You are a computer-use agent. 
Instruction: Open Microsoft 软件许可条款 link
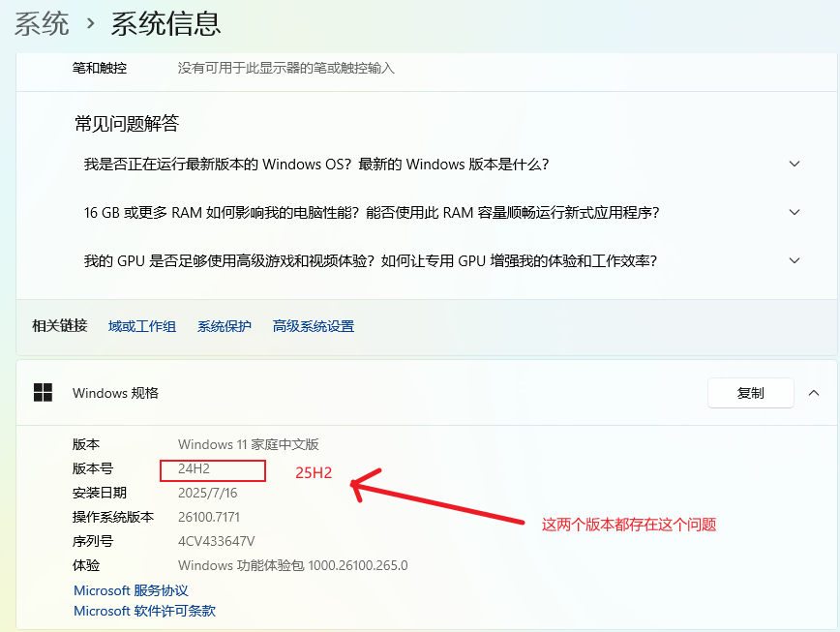tap(144, 611)
